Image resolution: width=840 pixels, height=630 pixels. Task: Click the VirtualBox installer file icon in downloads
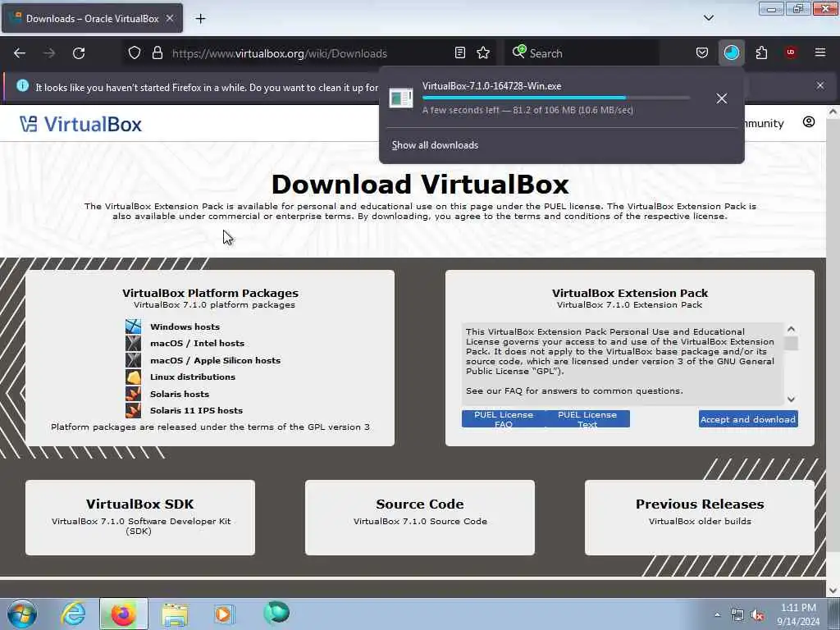(400, 98)
